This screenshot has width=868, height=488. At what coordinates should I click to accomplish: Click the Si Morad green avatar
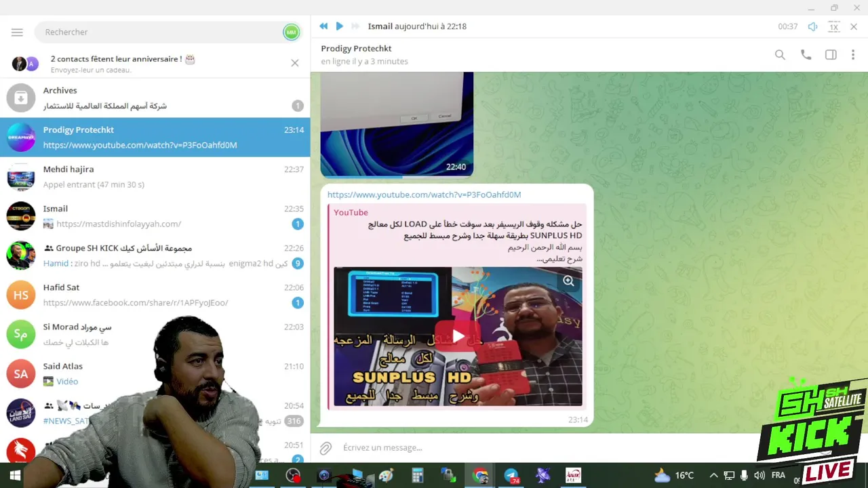click(21, 334)
